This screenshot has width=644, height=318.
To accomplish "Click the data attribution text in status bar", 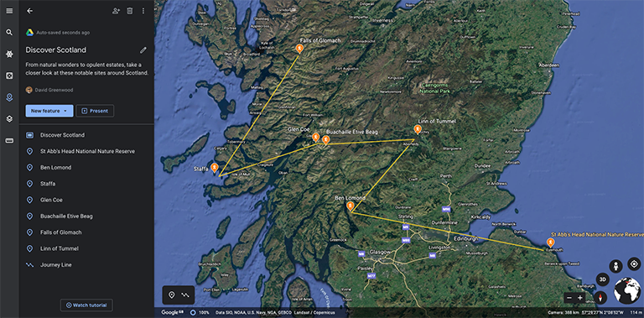I will pyautogui.click(x=275, y=313).
